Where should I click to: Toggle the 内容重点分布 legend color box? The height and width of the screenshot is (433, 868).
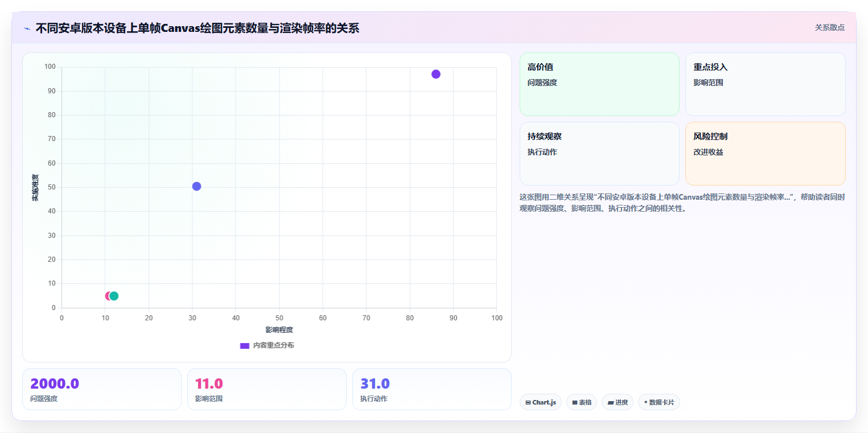(x=245, y=345)
